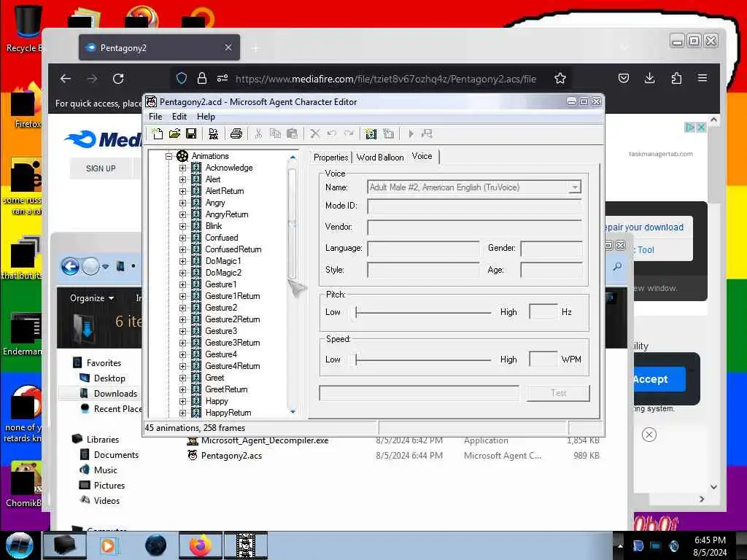
Task: Click the New Animation toolbar icon
Action: [371, 134]
